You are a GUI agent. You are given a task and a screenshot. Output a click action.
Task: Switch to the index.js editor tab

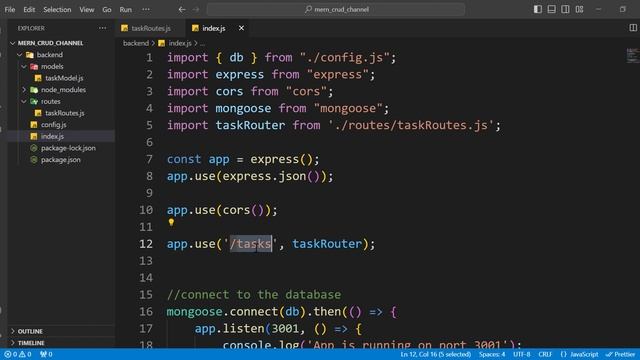click(214, 28)
